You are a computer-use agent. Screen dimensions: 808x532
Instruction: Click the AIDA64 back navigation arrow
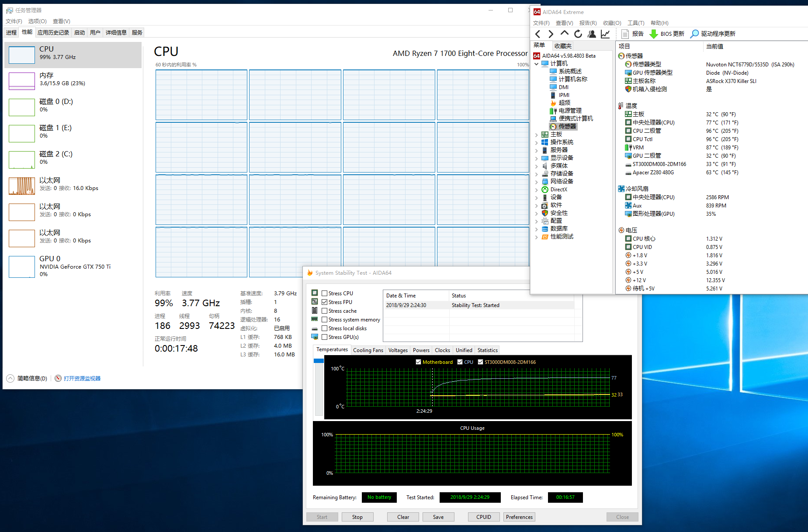[538, 34]
